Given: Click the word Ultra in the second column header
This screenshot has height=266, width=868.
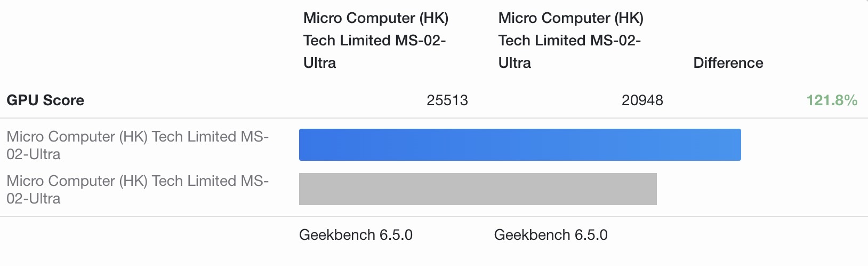Looking at the screenshot, I should coord(515,63).
